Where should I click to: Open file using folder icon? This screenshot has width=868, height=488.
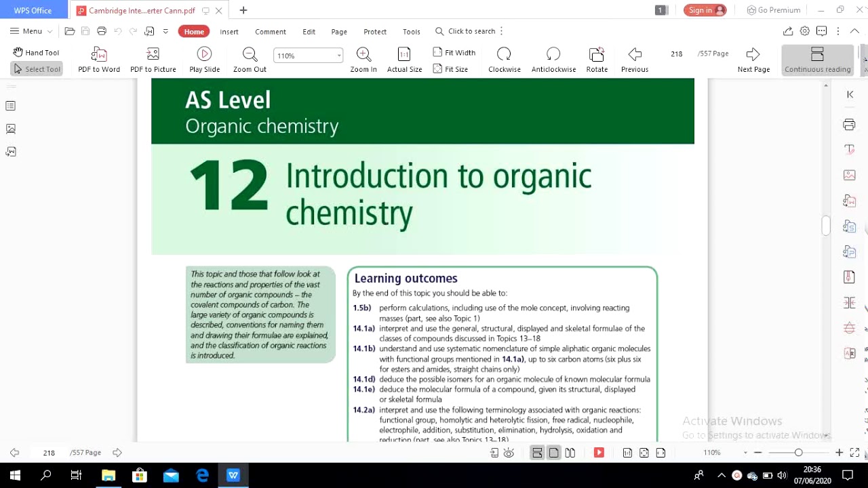pyautogui.click(x=70, y=31)
